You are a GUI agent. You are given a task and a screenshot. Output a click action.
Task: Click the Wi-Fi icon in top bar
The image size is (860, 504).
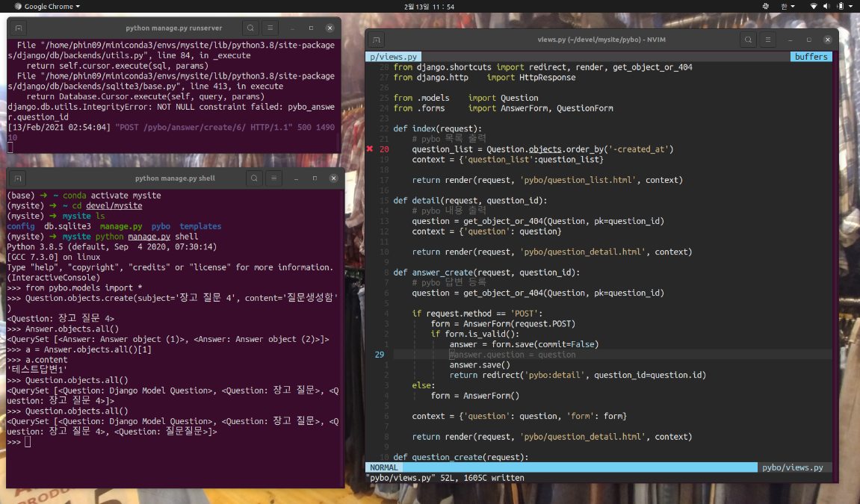tap(814, 6)
